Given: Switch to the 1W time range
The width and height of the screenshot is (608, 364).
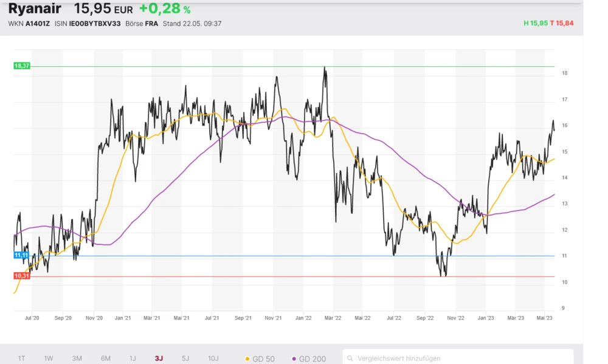Looking at the screenshot, I should [49, 359].
